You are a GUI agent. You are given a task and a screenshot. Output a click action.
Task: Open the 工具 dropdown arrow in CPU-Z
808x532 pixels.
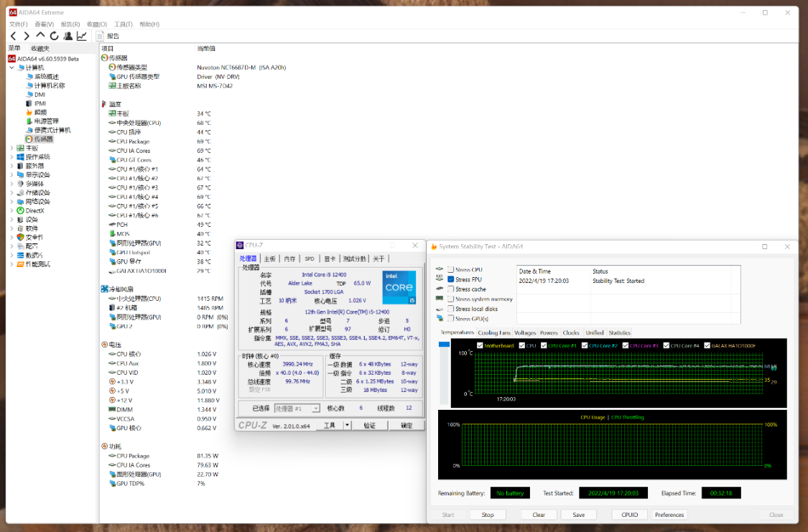(347, 425)
